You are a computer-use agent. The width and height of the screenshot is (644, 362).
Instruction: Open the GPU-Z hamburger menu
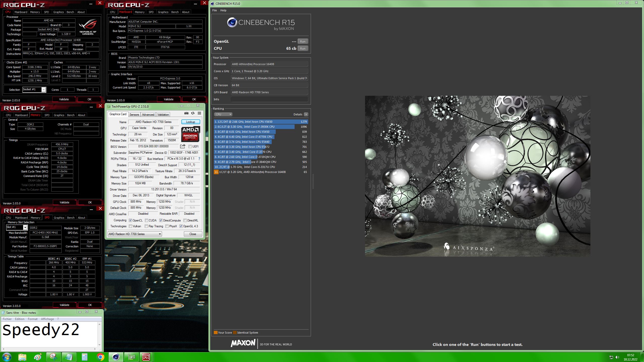coord(199,113)
